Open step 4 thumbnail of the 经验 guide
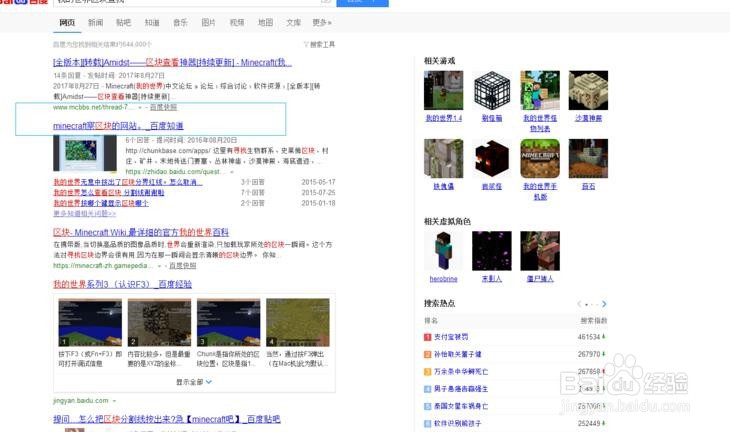730x432 pixels. click(298, 323)
